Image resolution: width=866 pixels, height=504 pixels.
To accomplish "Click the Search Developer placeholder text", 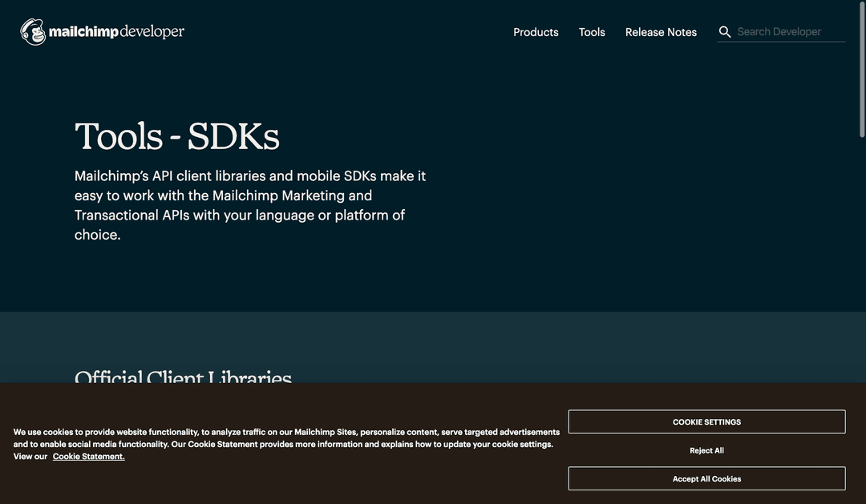I will tap(779, 31).
